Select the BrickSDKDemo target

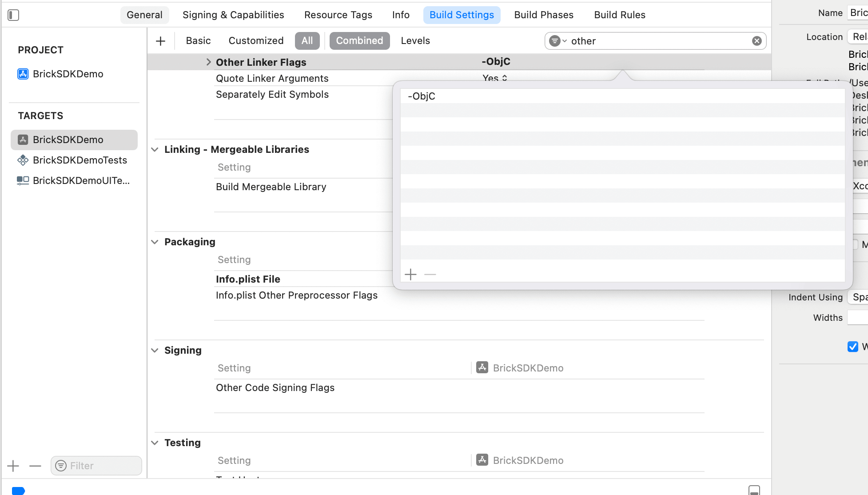tap(68, 139)
